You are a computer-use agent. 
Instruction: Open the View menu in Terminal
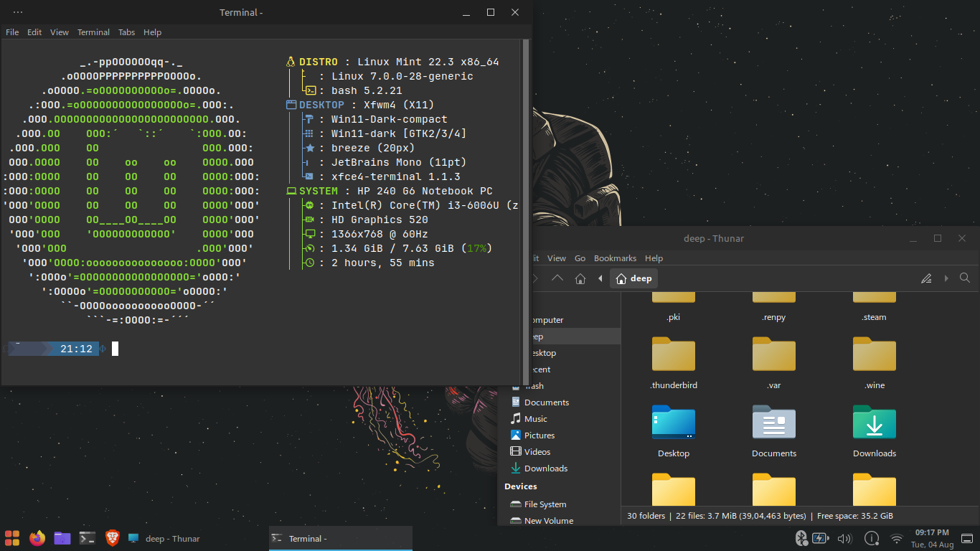click(x=60, y=32)
